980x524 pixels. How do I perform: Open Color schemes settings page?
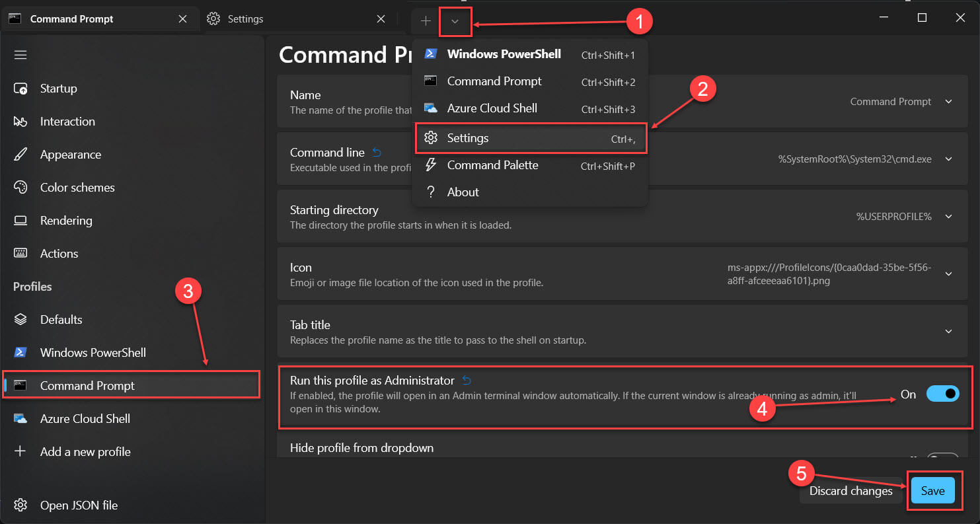pyautogui.click(x=132, y=188)
